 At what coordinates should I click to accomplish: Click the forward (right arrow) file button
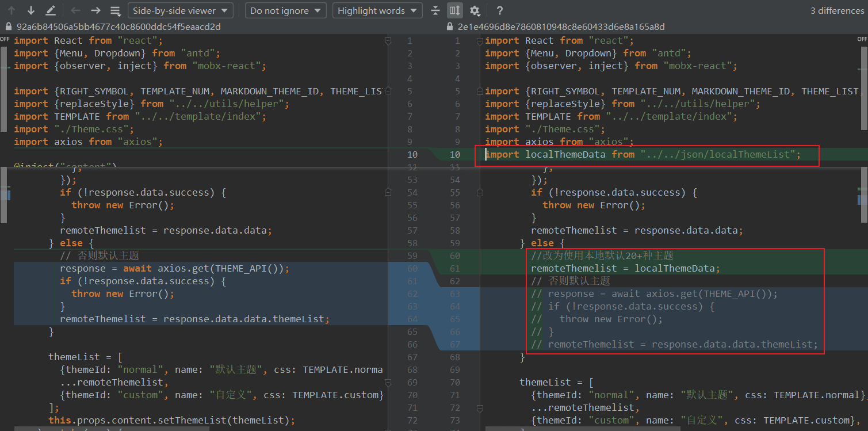click(95, 10)
